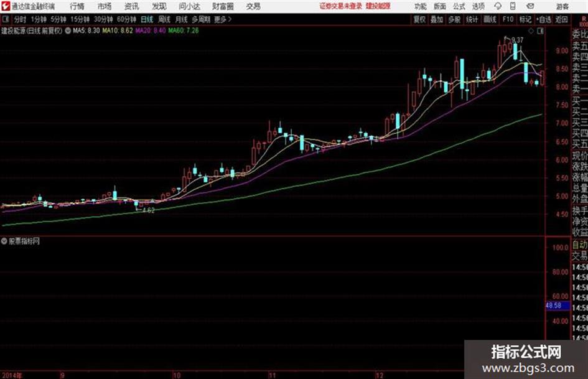The image size is (588, 379).
Task: Switch to 1分钟 period tab
Action: coord(39,19)
